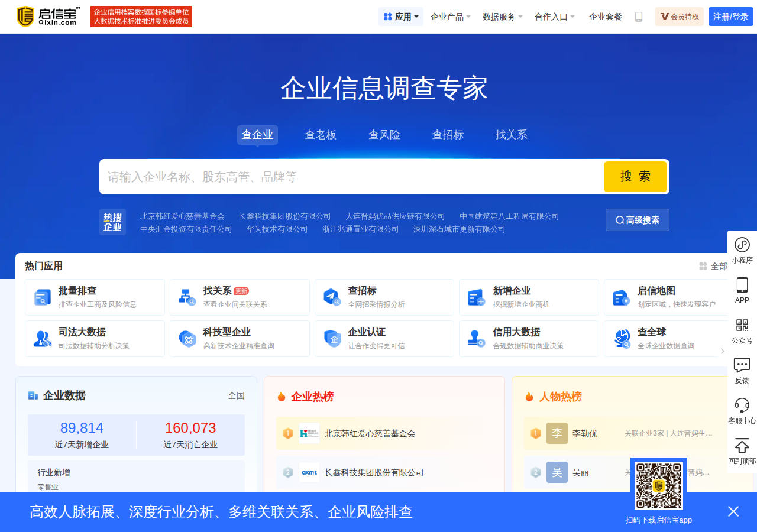
Task: Open 李勒优 in 人物热榜
Action: point(585,433)
